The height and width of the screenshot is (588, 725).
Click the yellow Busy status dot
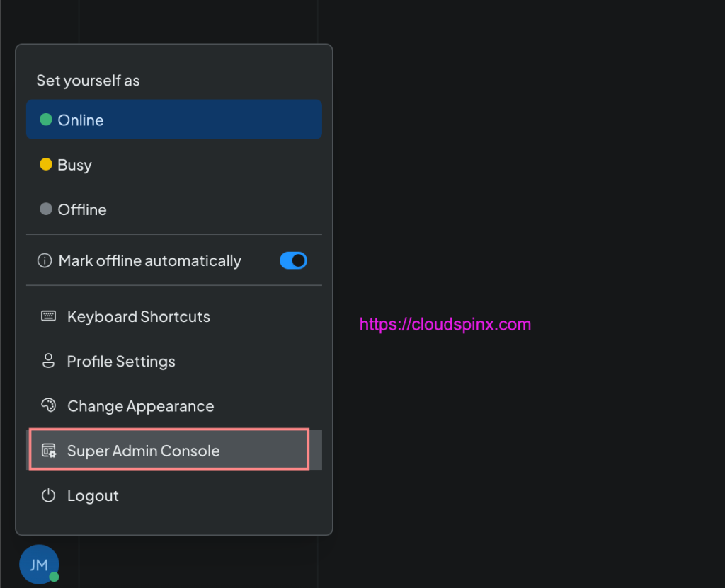(x=46, y=165)
